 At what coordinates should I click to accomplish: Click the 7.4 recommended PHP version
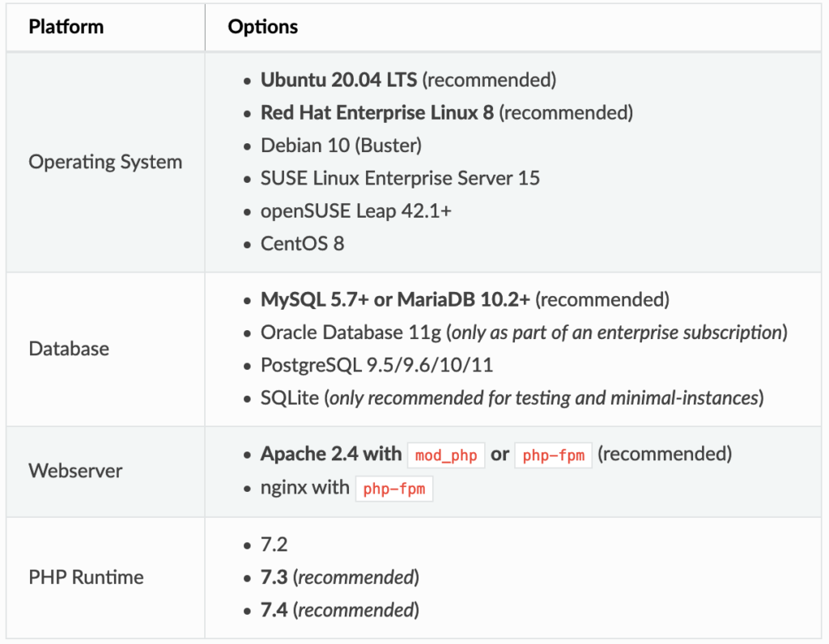(274, 609)
